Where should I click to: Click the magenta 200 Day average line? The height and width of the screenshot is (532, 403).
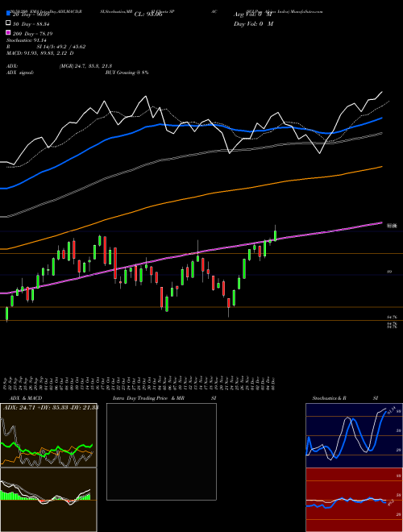tap(190, 253)
